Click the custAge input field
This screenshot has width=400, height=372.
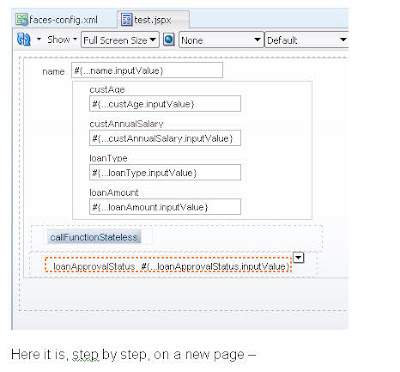165,104
